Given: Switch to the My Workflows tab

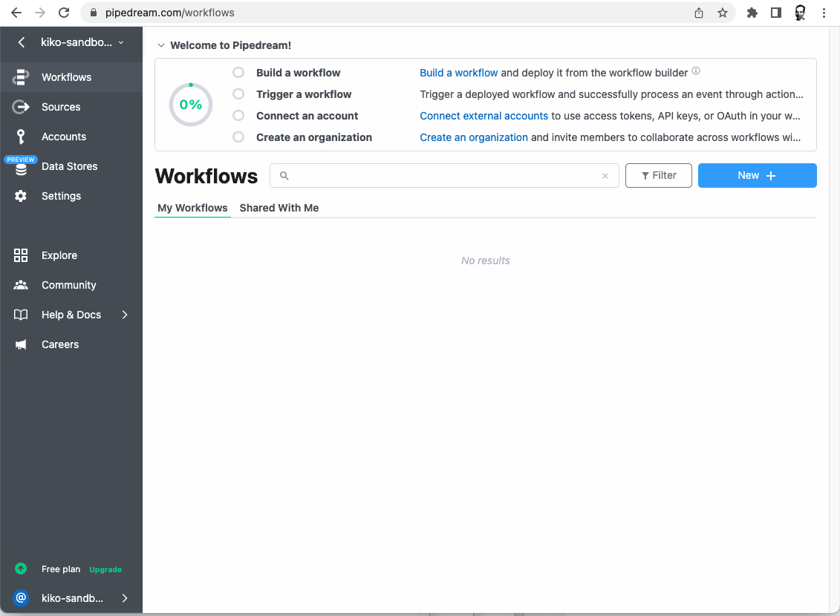Looking at the screenshot, I should tap(192, 208).
